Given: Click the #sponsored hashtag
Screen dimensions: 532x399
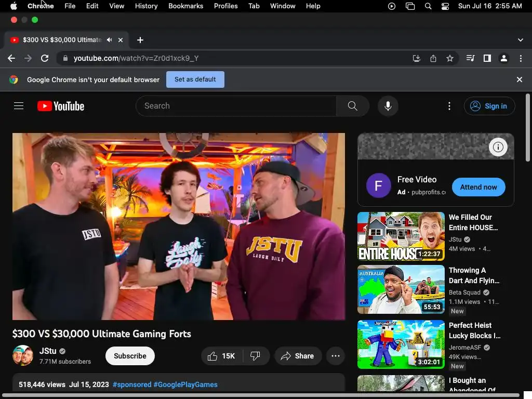Looking at the screenshot, I should coord(132,384).
